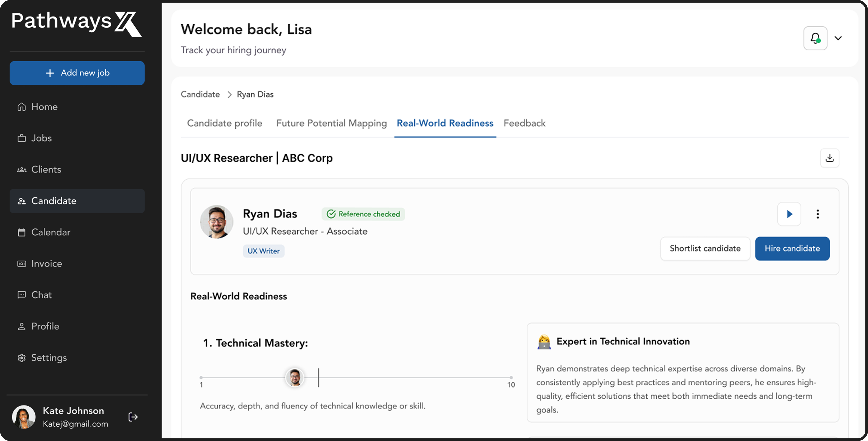The image size is (868, 441).
Task: Click the UX Writer tag
Action: (x=264, y=251)
